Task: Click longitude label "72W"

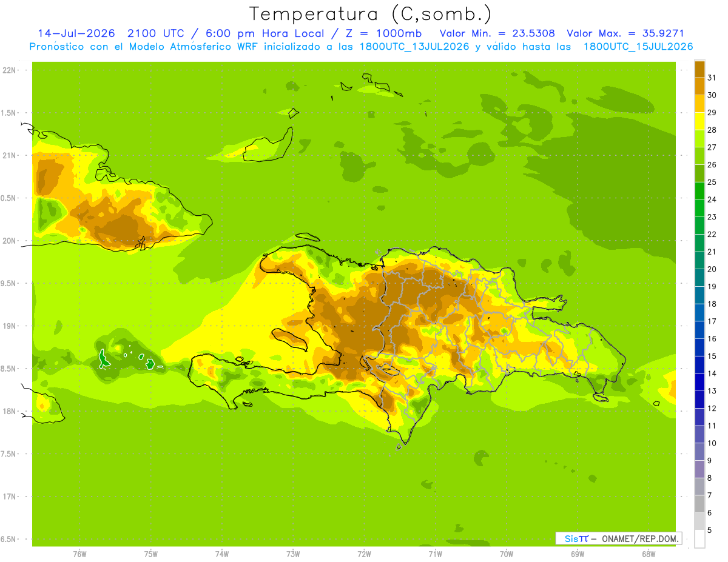Action: 364,554
